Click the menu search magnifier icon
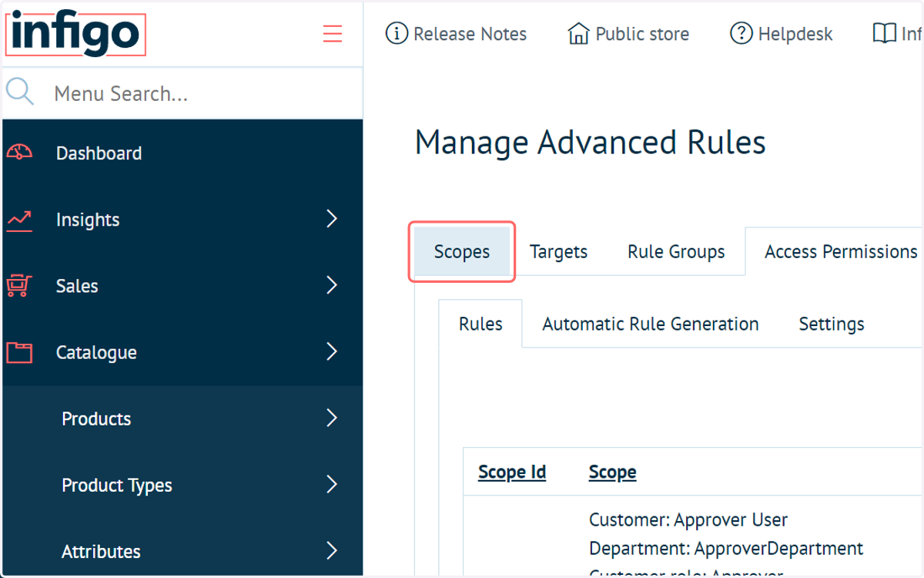This screenshot has width=924, height=578. coord(20,92)
